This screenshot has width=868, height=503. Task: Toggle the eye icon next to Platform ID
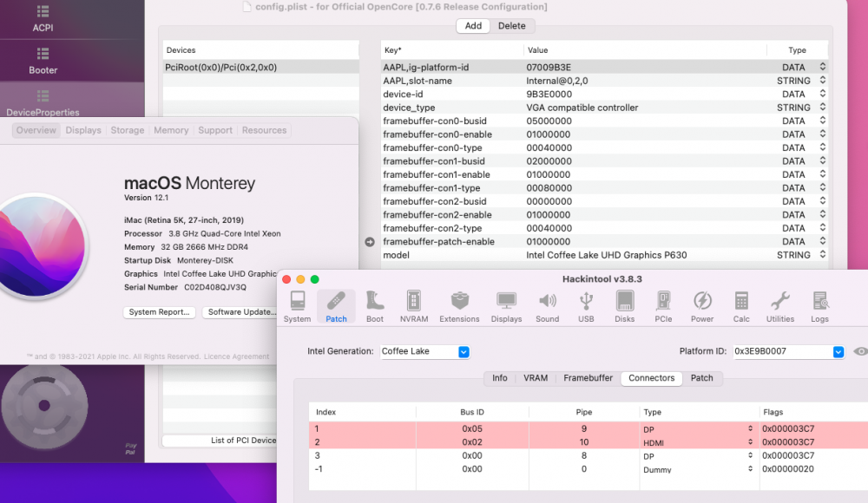pos(860,351)
